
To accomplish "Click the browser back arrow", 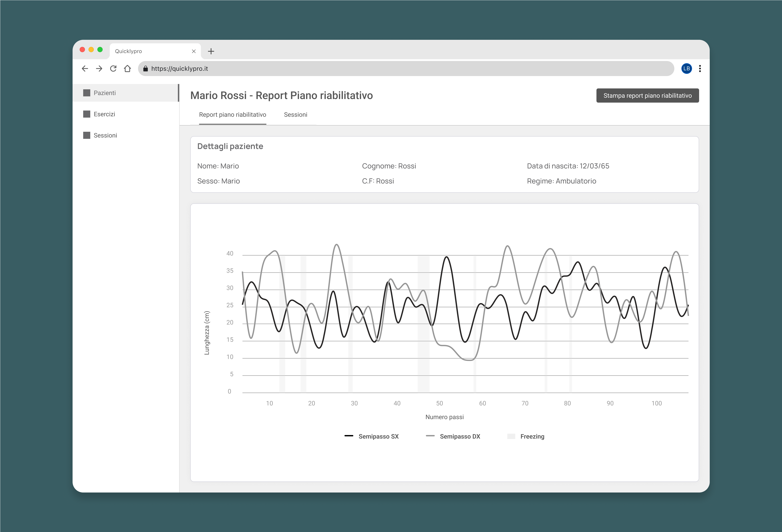I will (x=85, y=69).
